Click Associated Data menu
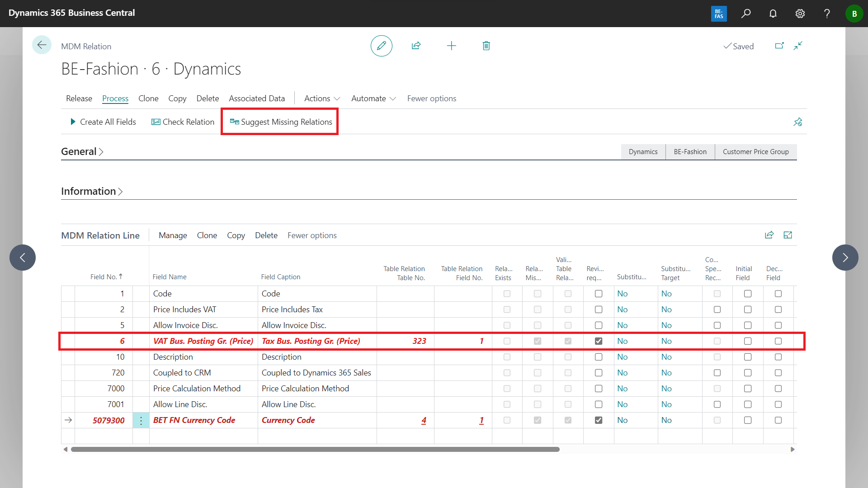 coord(257,99)
